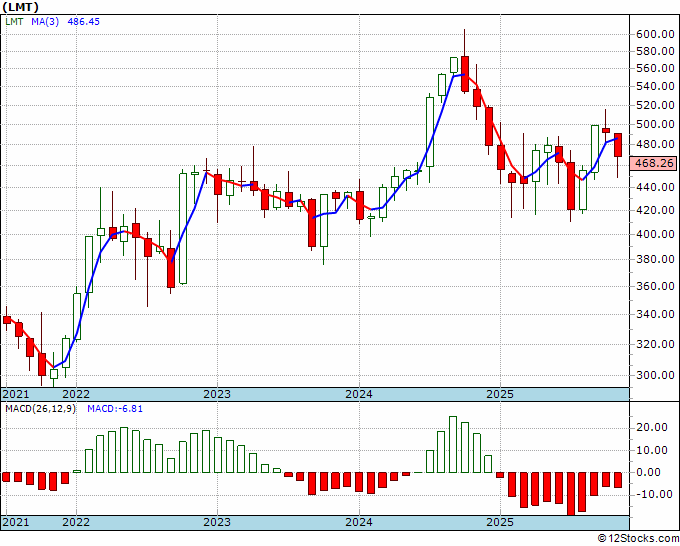Click the (LMT) chart title
Screen dimensions: 680x546
pos(20,7)
